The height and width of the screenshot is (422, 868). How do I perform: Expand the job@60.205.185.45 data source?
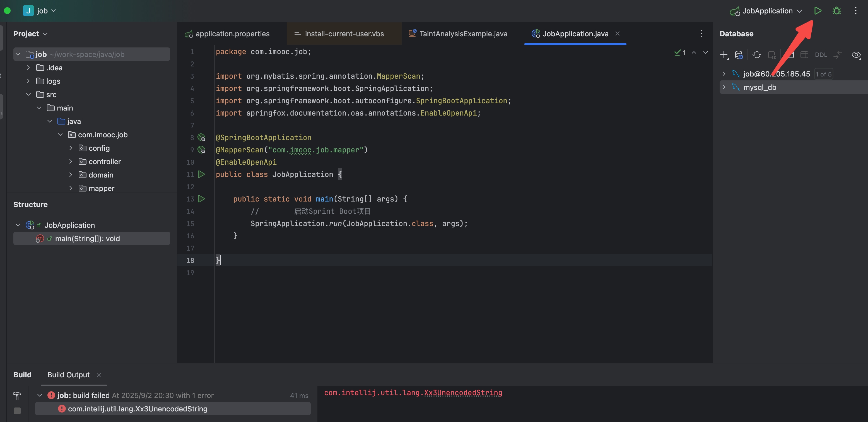click(x=724, y=74)
